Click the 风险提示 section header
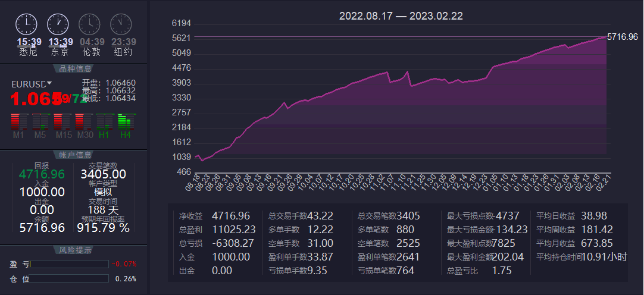Screen dimensions: 644x295 (75, 250)
